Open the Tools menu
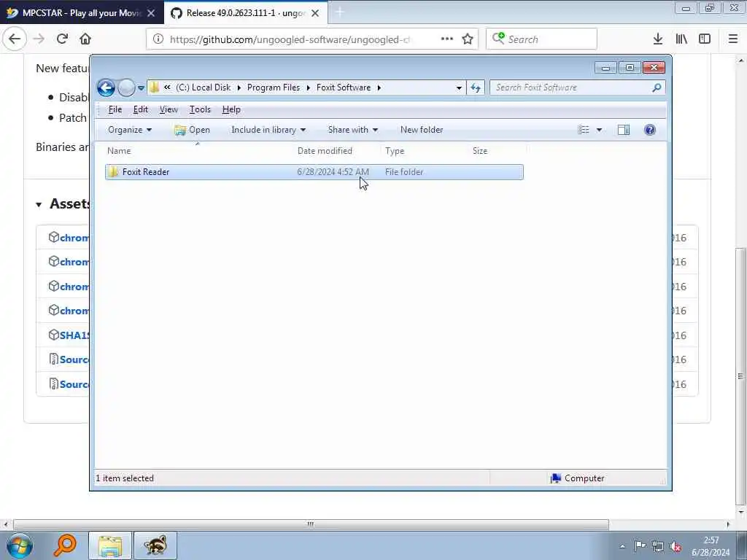Image resolution: width=747 pixels, height=560 pixels. (x=200, y=109)
